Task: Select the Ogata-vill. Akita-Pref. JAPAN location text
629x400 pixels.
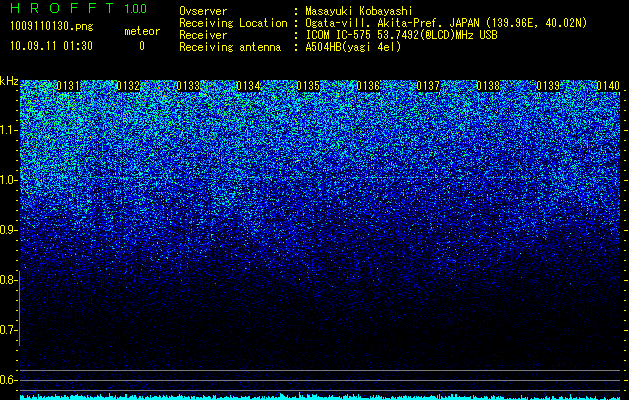Action: click(446, 23)
